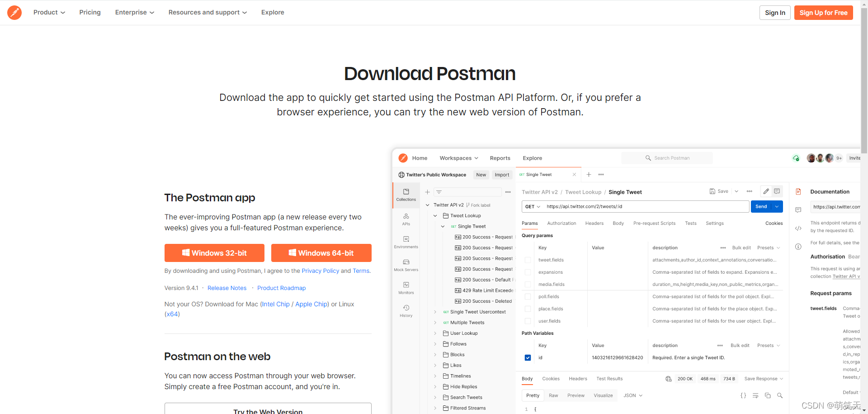Viewport: 868px width, 414px height.
Task: Collapse the Twitter API v2 collection
Action: point(428,205)
